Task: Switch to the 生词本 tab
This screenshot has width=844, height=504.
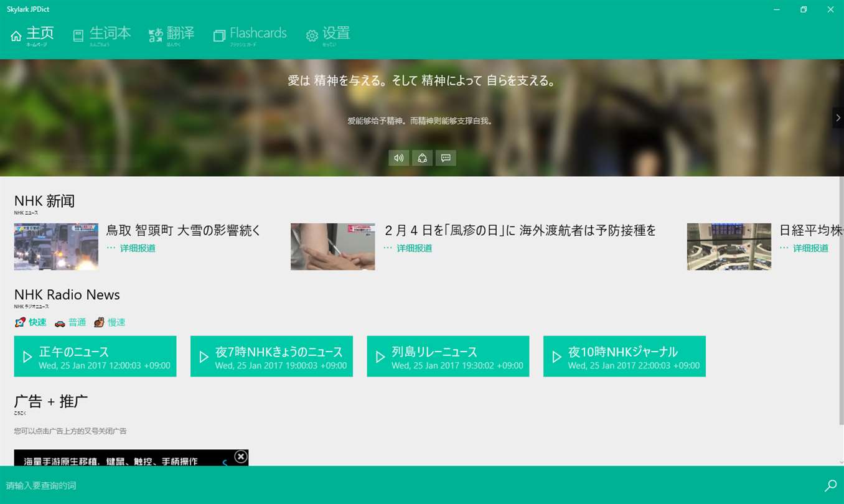Action: tap(102, 35)
